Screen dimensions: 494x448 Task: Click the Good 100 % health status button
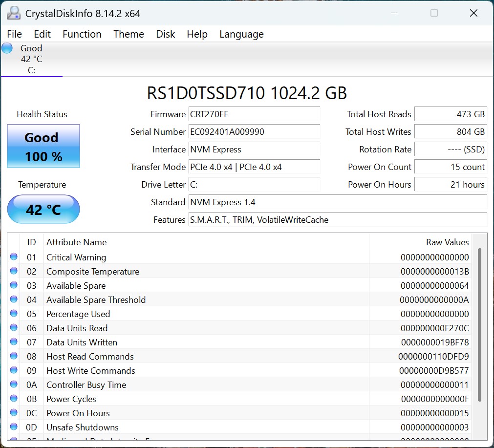(x=43, y=147)
